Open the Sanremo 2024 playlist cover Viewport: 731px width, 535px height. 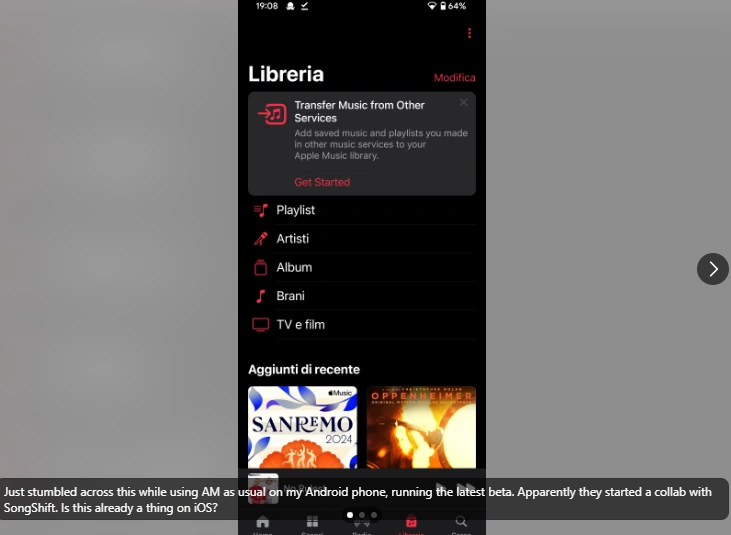tap(303, 427)
